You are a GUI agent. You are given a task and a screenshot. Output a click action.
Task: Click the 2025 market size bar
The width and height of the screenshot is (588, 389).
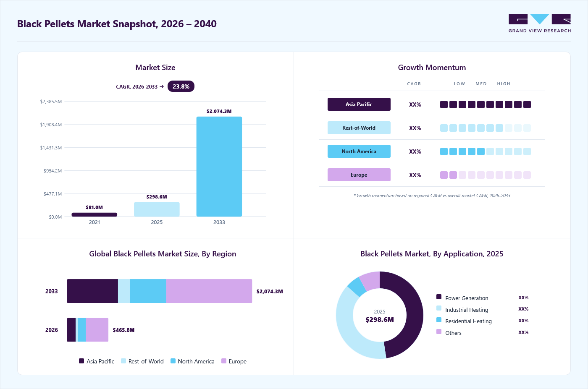[157, 209]
